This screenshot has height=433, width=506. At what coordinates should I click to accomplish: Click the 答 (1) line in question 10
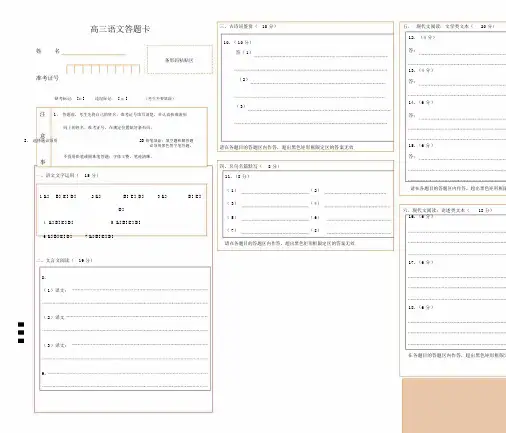pyautogui.click(x=321, y=56)
